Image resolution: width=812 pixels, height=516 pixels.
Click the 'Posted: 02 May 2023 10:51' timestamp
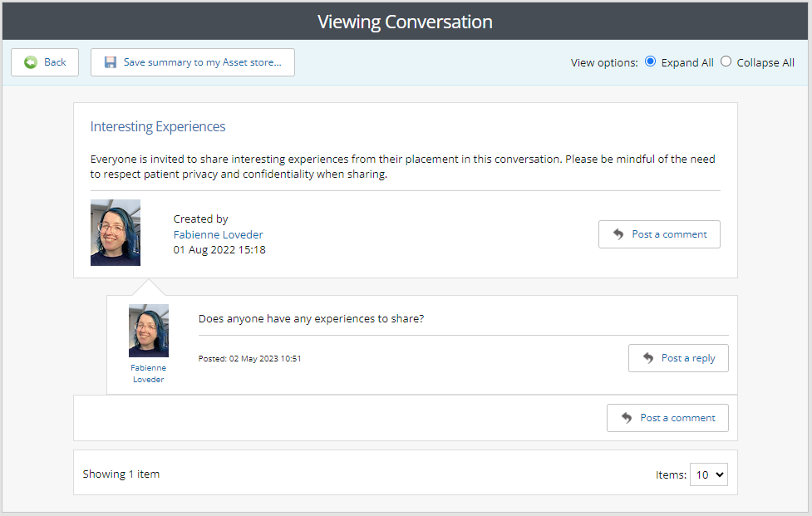pos(249,359)
